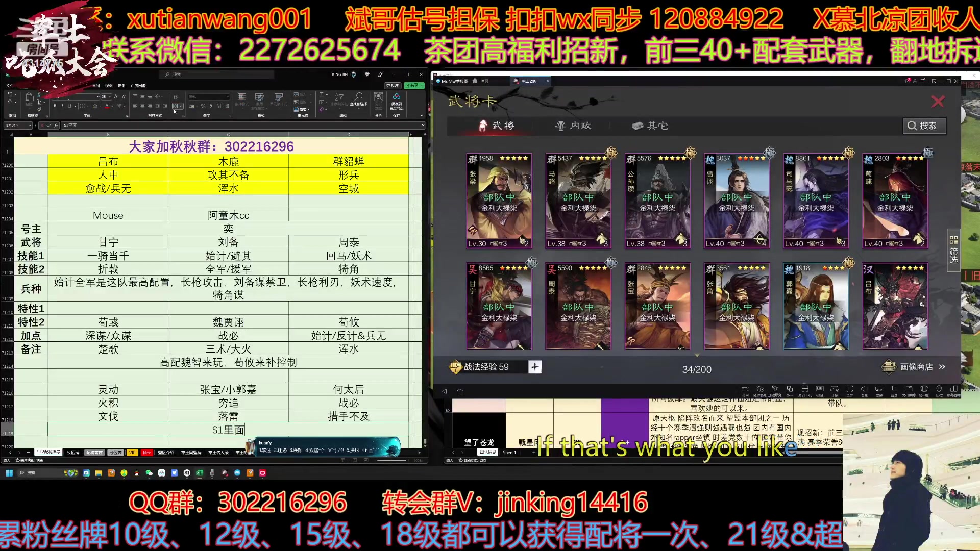Select the 张梁 general card
Viewport: 980px width, 551px height.
pyautogui.click(x=499, y=201)
